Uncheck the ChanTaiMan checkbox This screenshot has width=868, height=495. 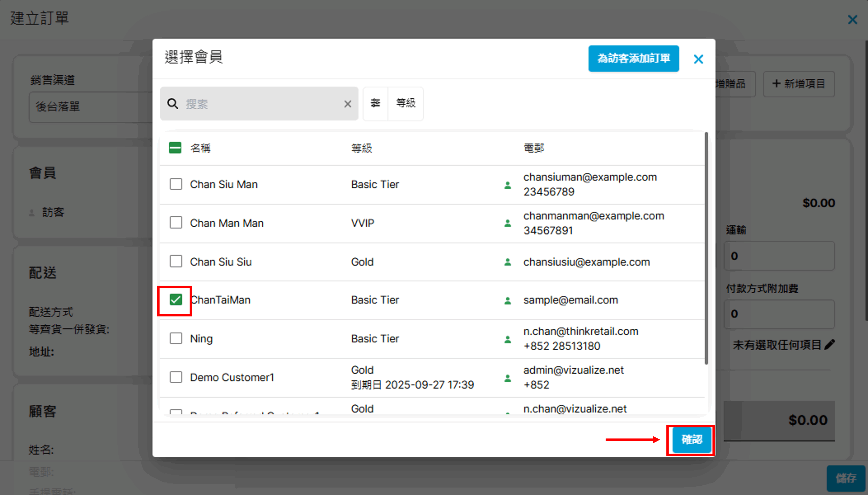176,300
